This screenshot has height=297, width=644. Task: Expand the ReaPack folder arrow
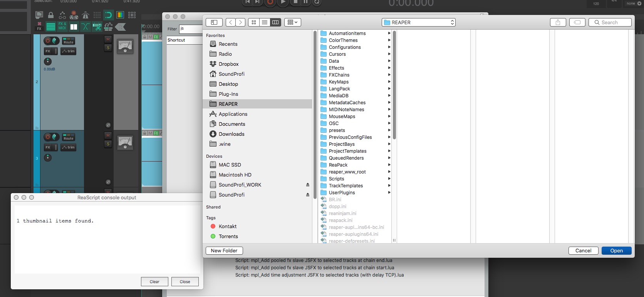pyautogui.click(x=389, y=165)
